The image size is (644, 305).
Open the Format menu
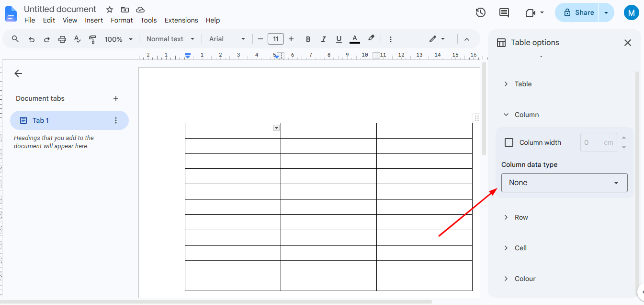pyautogui.click(x=122, y=20)
